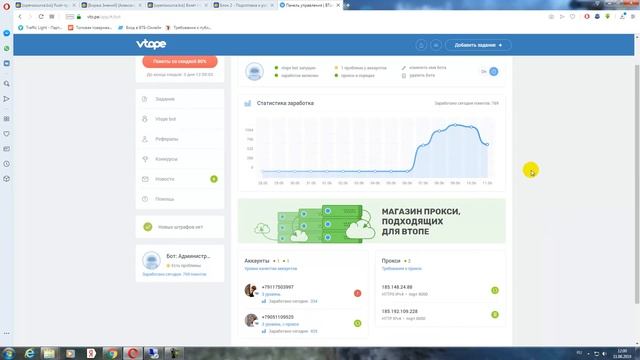Open history clock icon in Opera sidebar
The width and height of the screenshot is (640, 360).
coord(7,164)
